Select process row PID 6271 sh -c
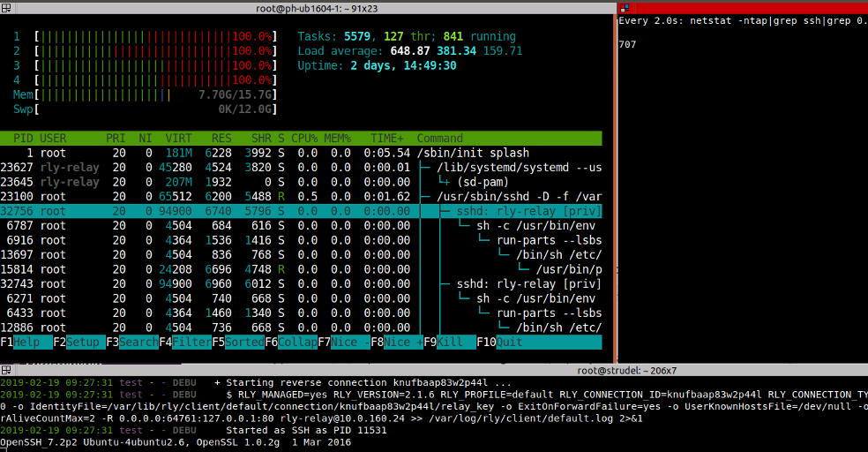This screenshot has height=452, width=868. pos(301,298)
